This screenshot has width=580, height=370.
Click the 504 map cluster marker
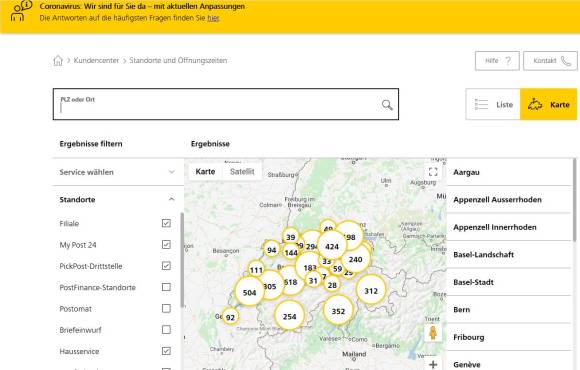point(249,292)
